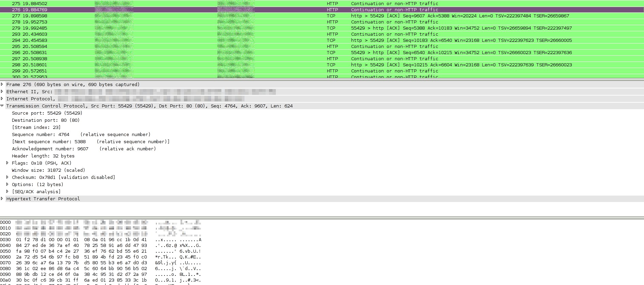Expand the [SEQ/ACK analysis] node
Screen dimensions: 644x285
pos(7,191)
